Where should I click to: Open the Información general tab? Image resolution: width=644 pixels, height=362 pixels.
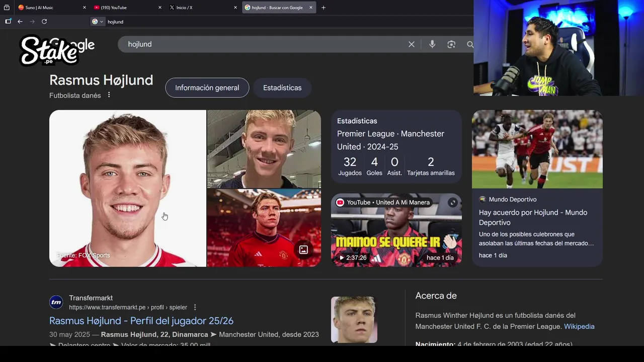pos(207,87)
